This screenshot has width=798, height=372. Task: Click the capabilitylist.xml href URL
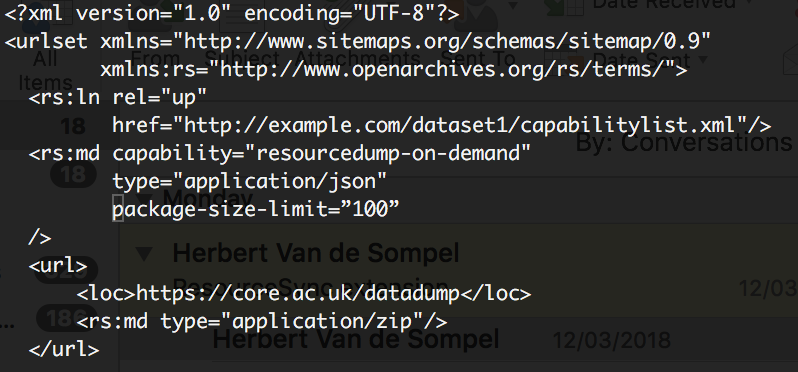(460, 125)
